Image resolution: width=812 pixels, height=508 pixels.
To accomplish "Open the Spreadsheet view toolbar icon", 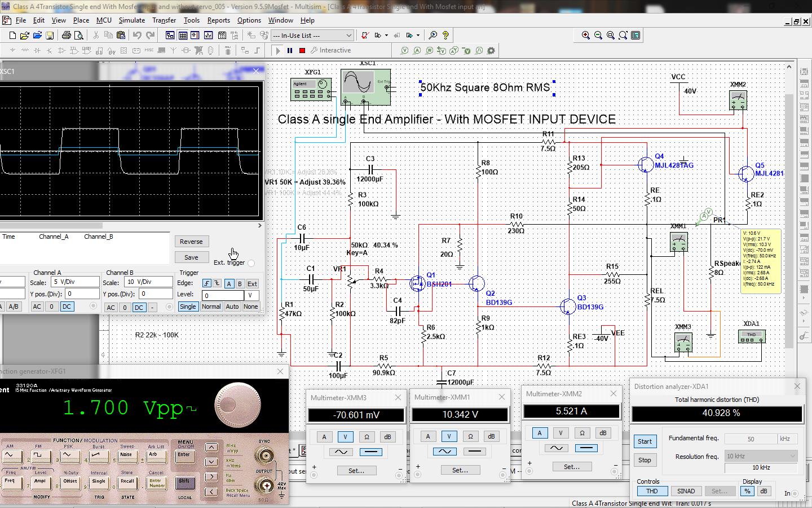I will coord(183,35).
